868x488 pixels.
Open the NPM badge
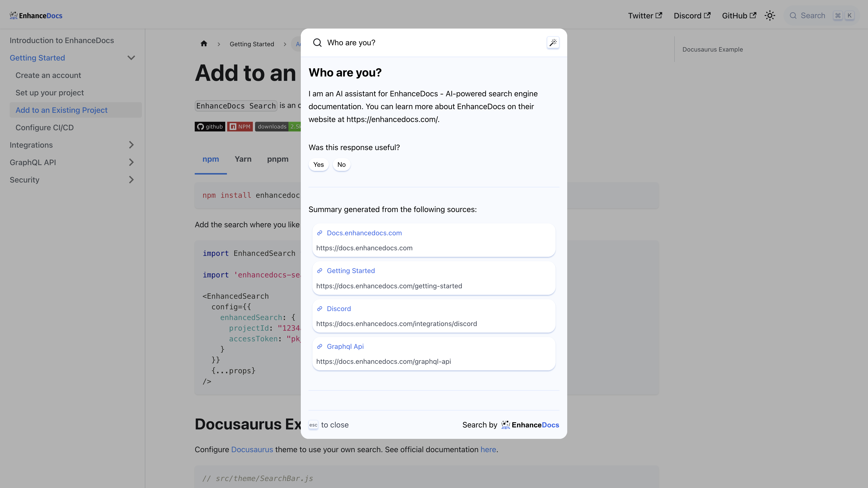[240, 127]
